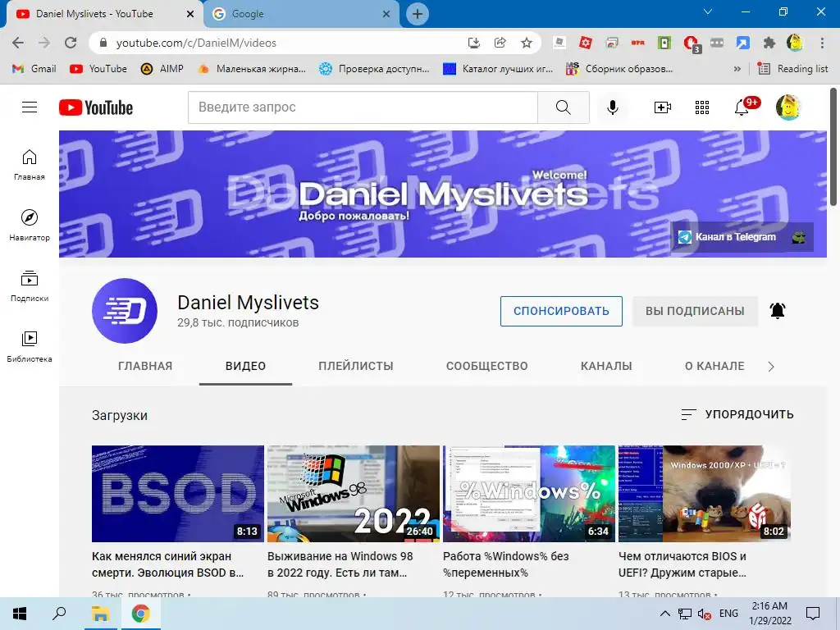Click the YouTube logo

[96, 107]
